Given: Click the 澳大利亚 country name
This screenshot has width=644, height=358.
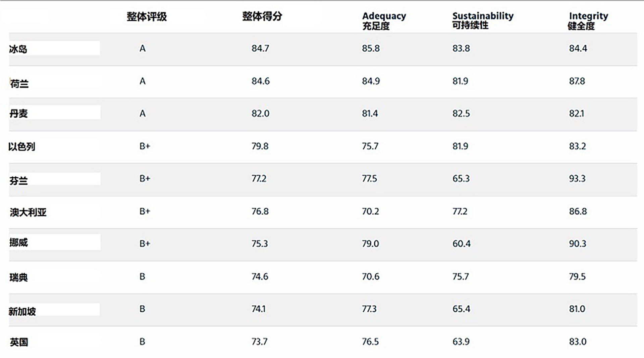Looking at the screenshot, I should 28,212.
